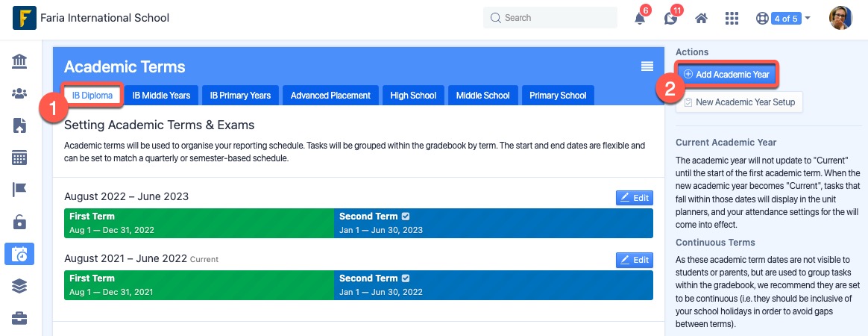Switch to the Advanced Placement tab
This screenshot has height=336, width=868.
330,96
